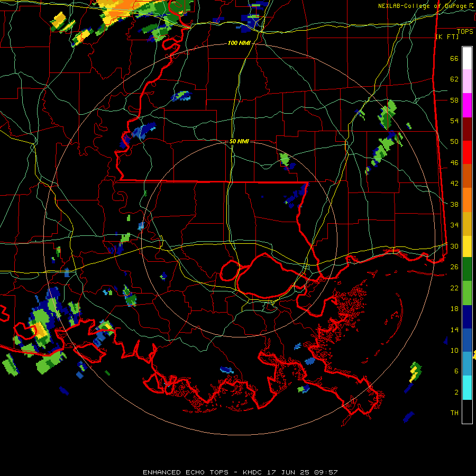Click the "58" legend value
The width and height of the screenshot is (476, 476).
454,100
